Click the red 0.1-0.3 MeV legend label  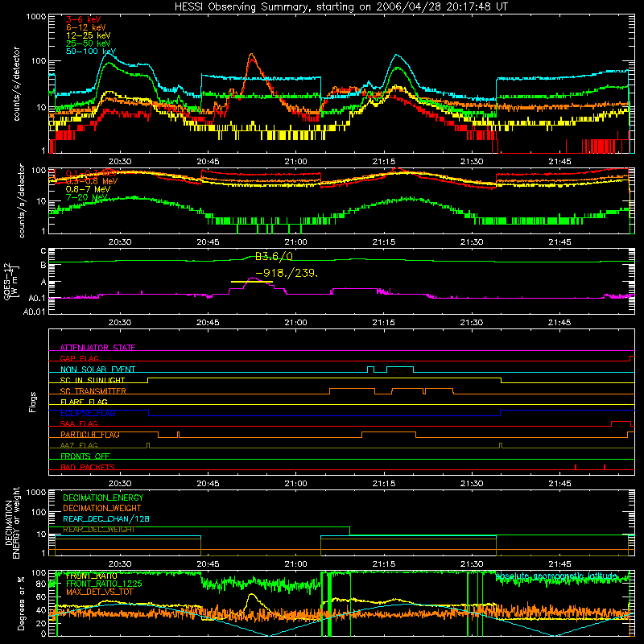coord(91,174)
